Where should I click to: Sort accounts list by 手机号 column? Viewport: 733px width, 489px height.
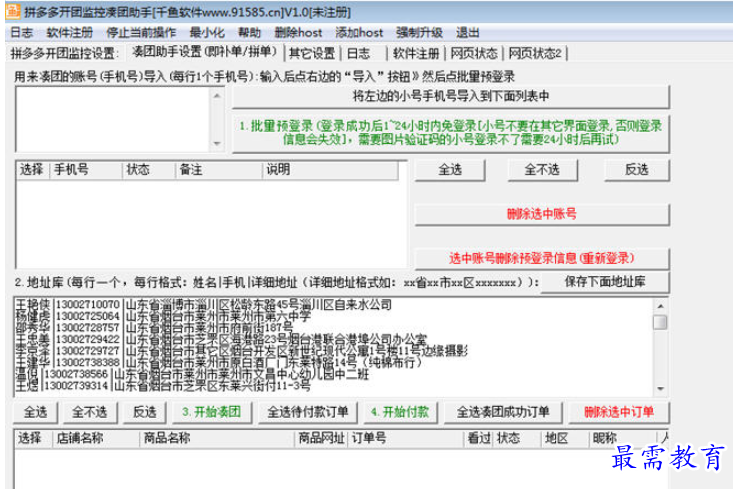tap(86, 170)
